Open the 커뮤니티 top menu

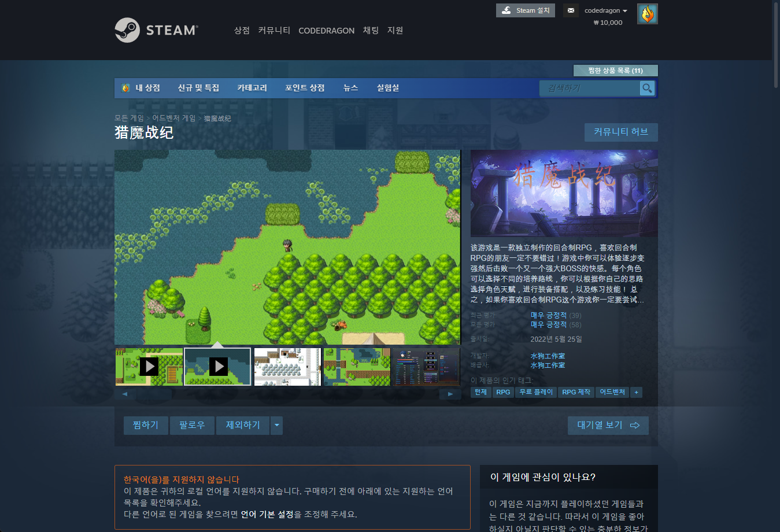[274, 30]
